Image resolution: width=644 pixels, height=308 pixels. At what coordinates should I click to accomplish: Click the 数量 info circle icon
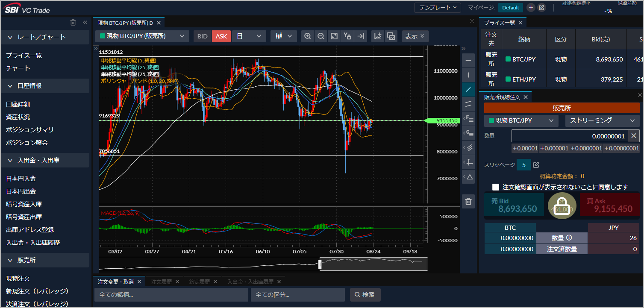click(x=569, y=238)
